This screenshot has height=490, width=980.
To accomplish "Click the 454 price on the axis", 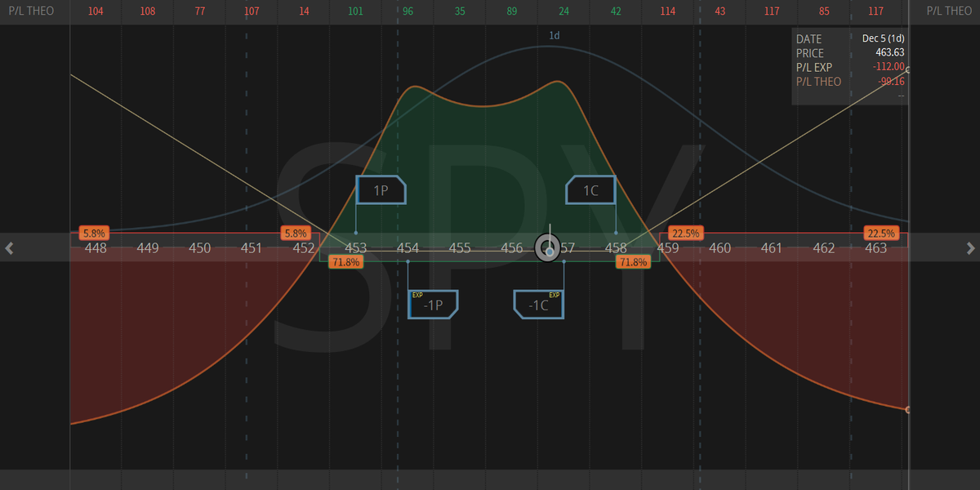I will [408, 248].
